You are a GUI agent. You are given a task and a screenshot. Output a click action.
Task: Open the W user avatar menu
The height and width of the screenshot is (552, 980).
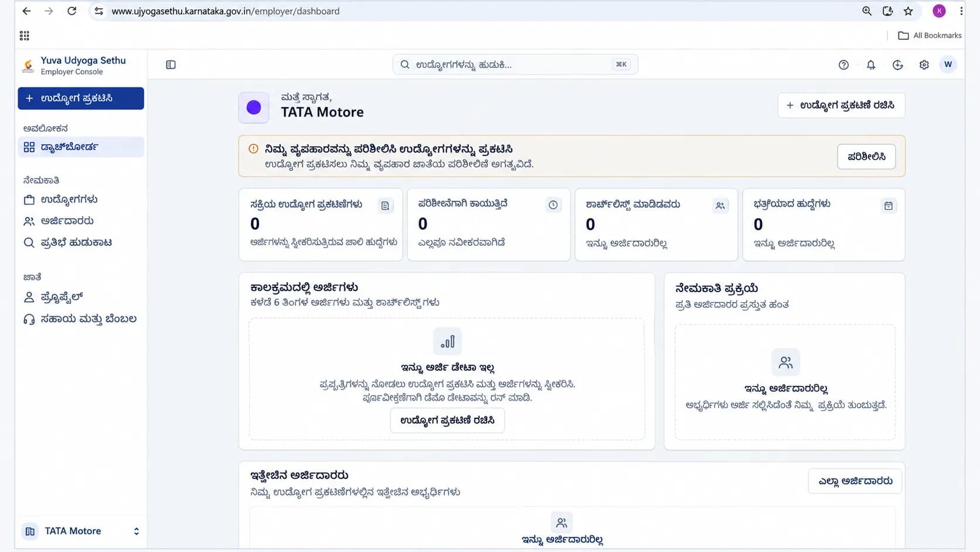tap(948, 65)
